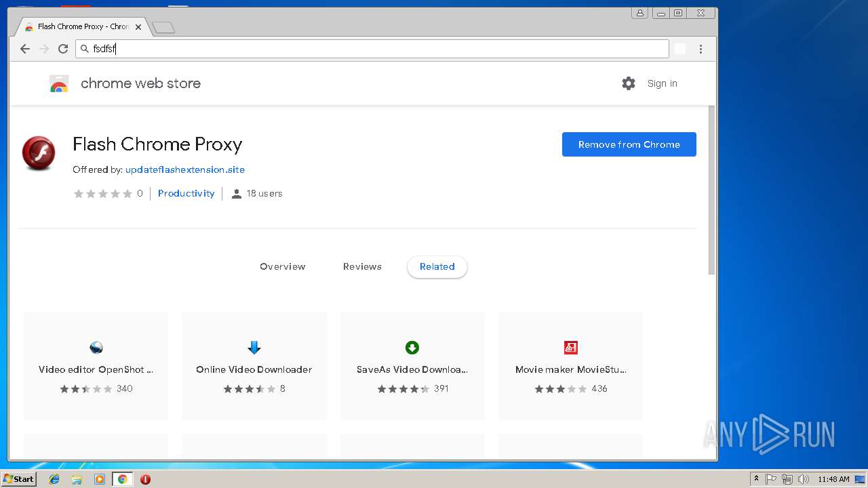
Task: Click the taskbar clock 11:48 AM
Action: point(833,479)
